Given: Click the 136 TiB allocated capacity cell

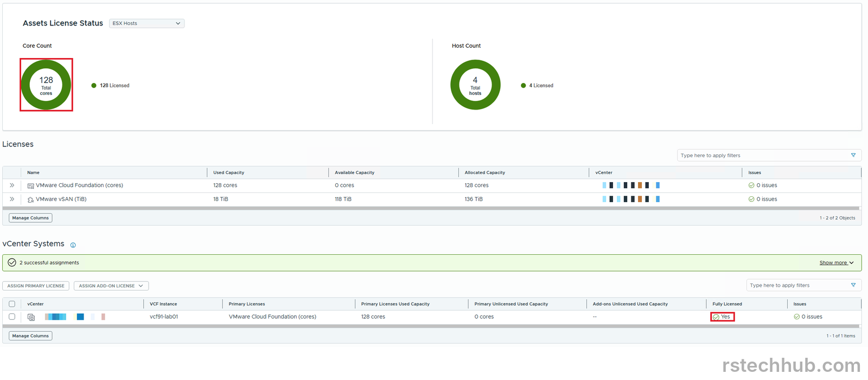Looking at the screenshot, I should 474,199.
